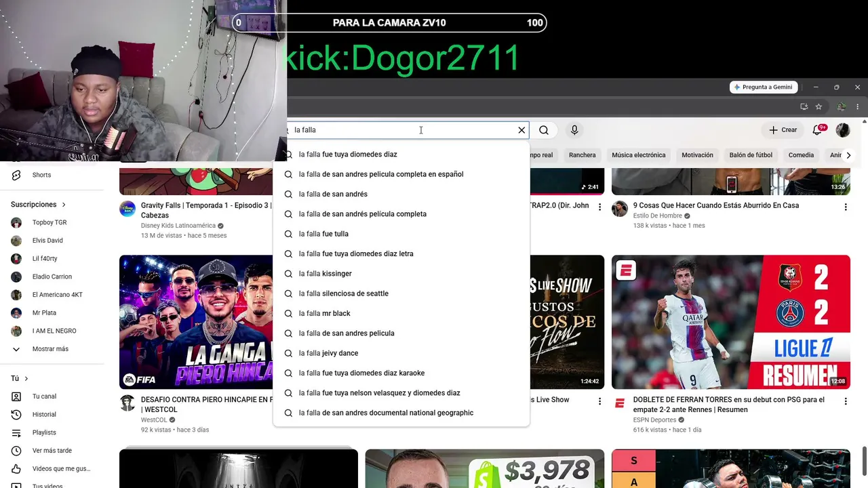Open the Crear menu
The width and height of the screenshot is (868, 488).
pyautogui.click(x=783, y=130)
